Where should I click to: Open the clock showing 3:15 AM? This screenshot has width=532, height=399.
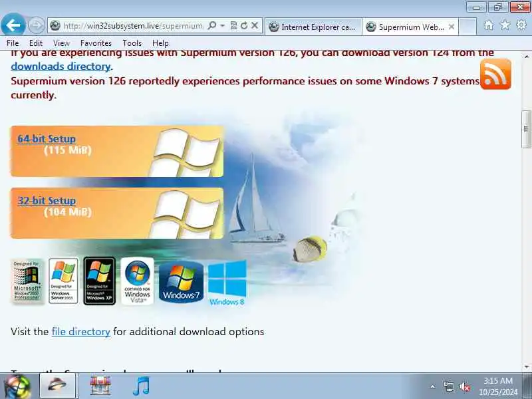point(498,386)
